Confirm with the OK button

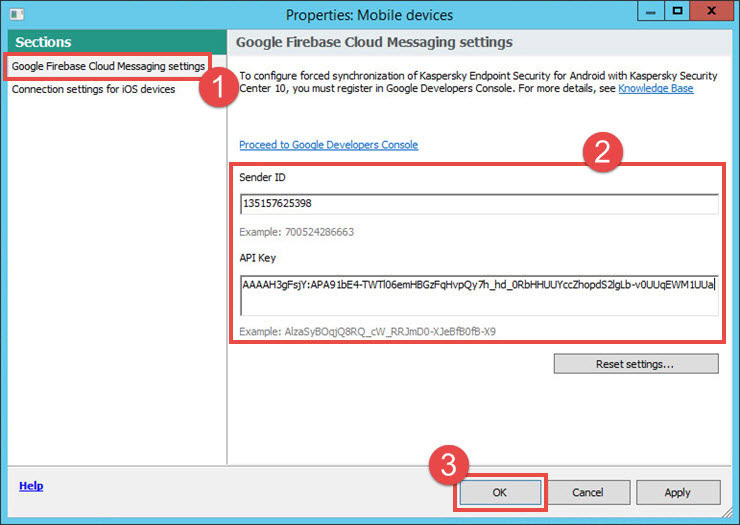click(x=500, y=492)
